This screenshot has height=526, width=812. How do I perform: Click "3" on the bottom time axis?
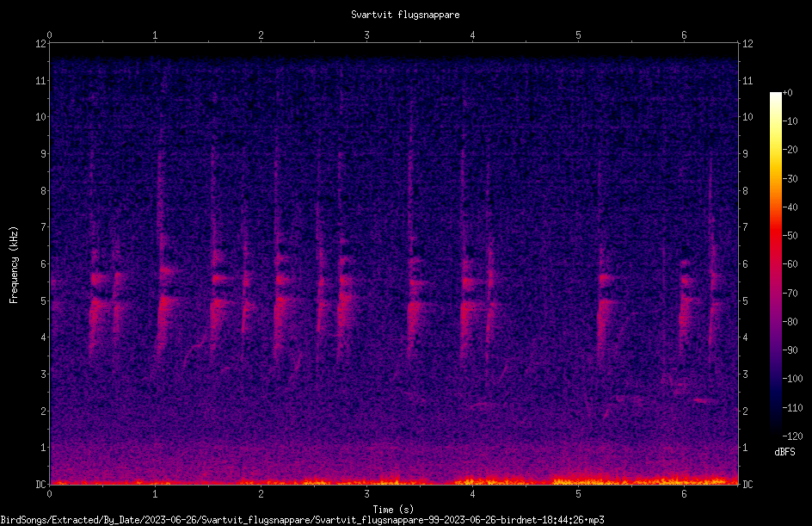(x=366, y=494)
